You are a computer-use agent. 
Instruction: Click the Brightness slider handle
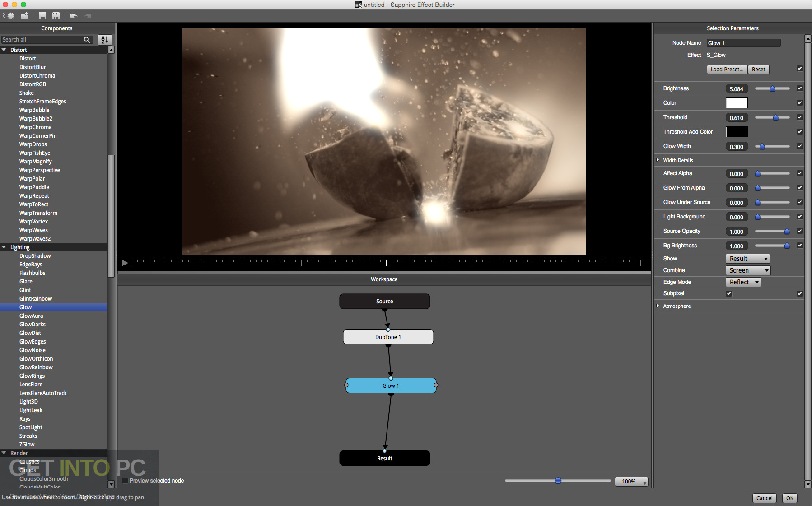click(x=773, y=88)
